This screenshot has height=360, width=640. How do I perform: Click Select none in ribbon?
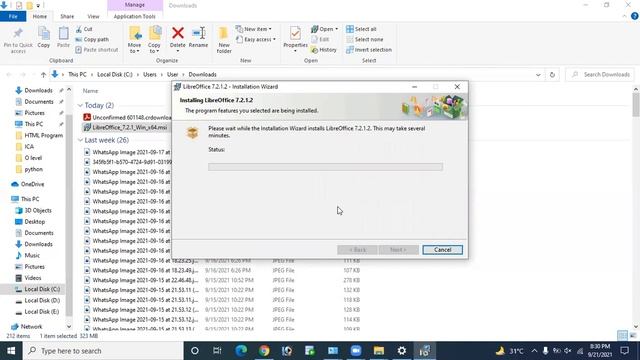[364, 40]
